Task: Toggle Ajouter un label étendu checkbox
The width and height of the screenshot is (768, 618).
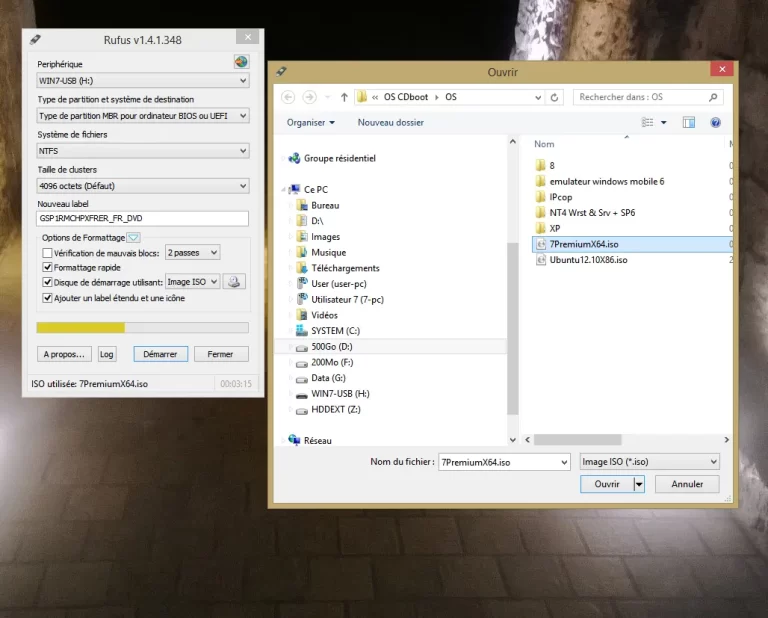Action: tap(47, 298)
